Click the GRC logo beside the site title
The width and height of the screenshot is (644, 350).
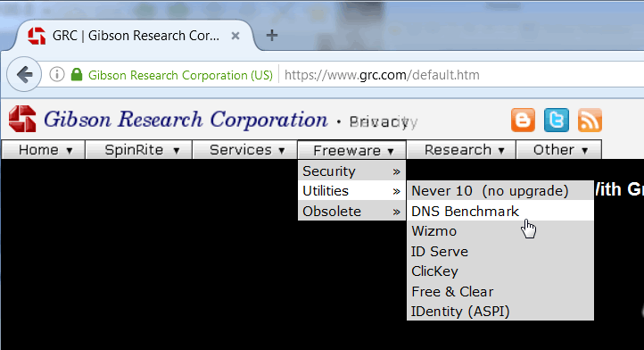tap(22, 119)
